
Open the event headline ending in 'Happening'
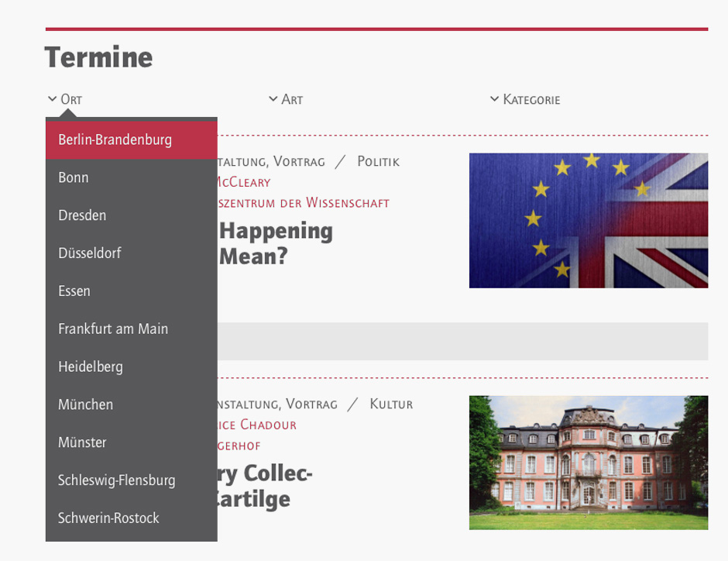tap(276, 231)
